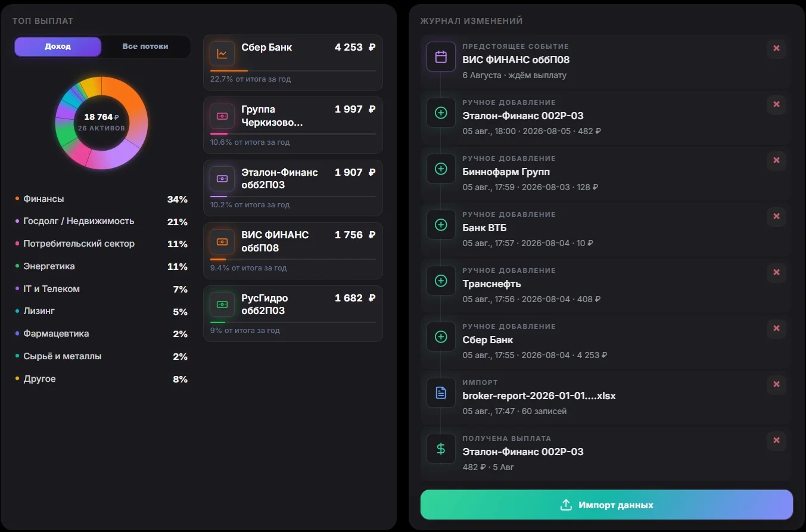Open the Сбер Банк manual addition journal entry
This screenshot has width=806, height=532.
(x=606, y=341)
